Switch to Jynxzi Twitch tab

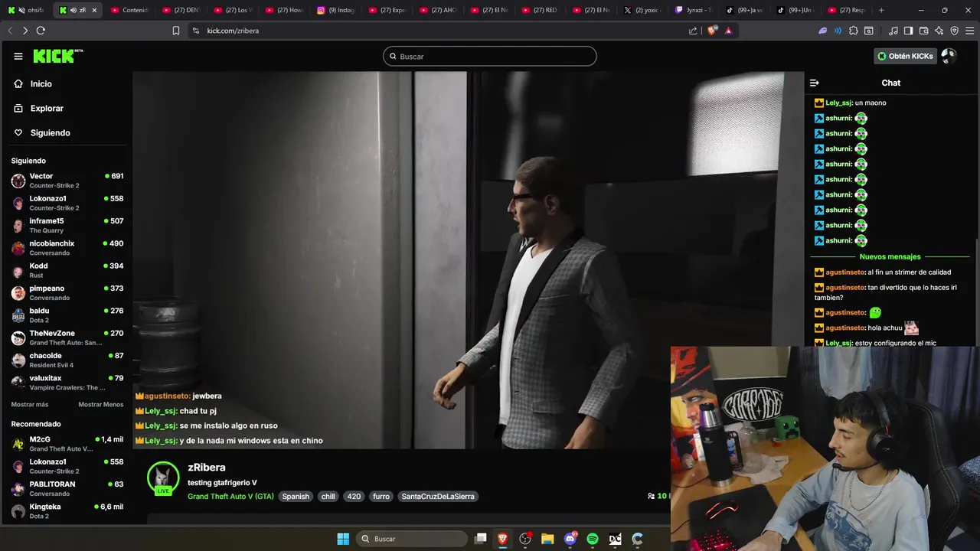(x=693, y=10)
